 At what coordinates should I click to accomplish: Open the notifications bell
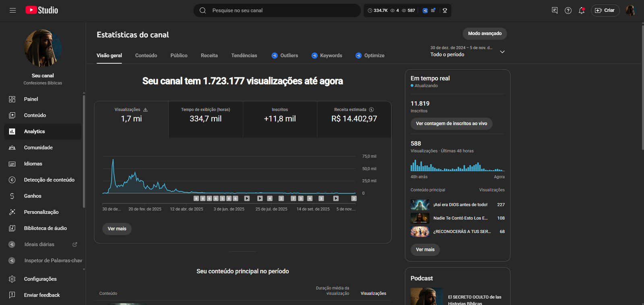[581, 10]
